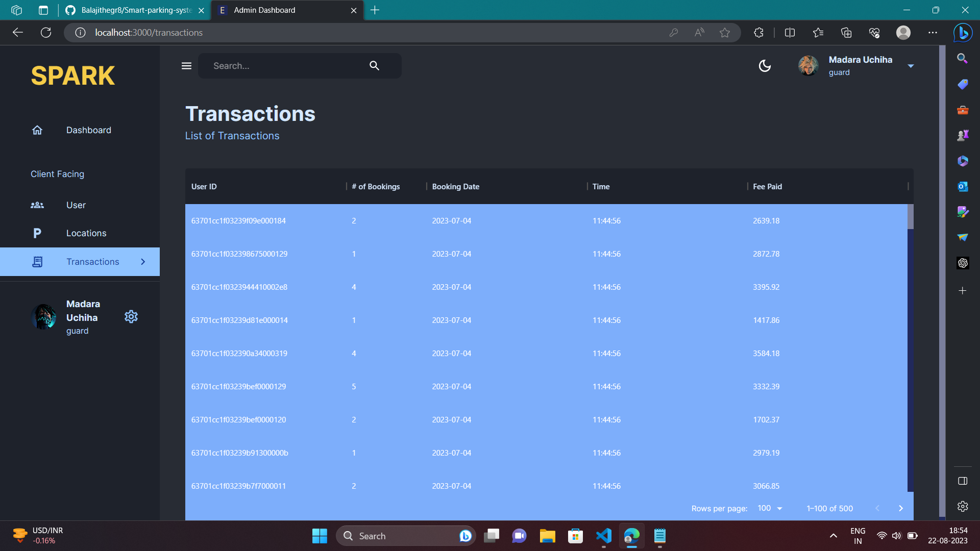Toggle dark mode moon icon
Image resolution: width=980 pixels, height=551 pixels.
click(765, 66)
